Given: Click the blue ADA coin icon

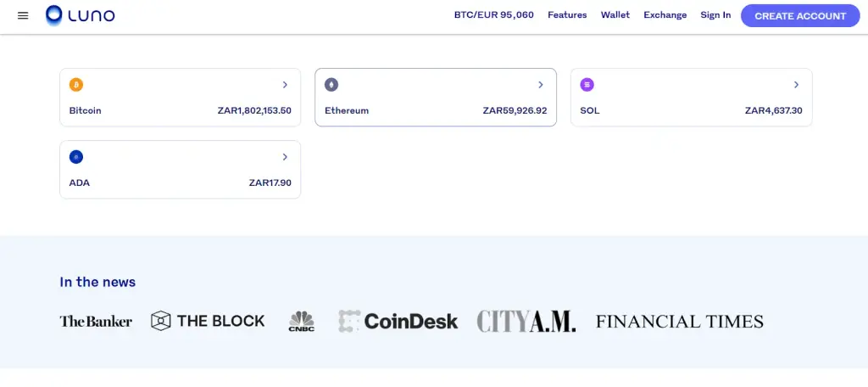Looking at the screenshot, I should tap(76, 157).
